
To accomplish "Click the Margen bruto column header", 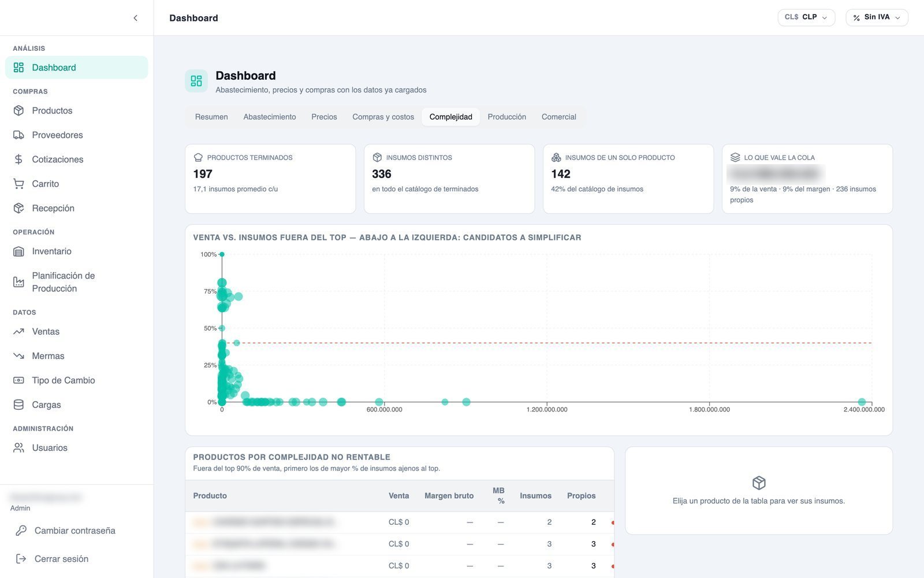I will click(x=449, y=496).
